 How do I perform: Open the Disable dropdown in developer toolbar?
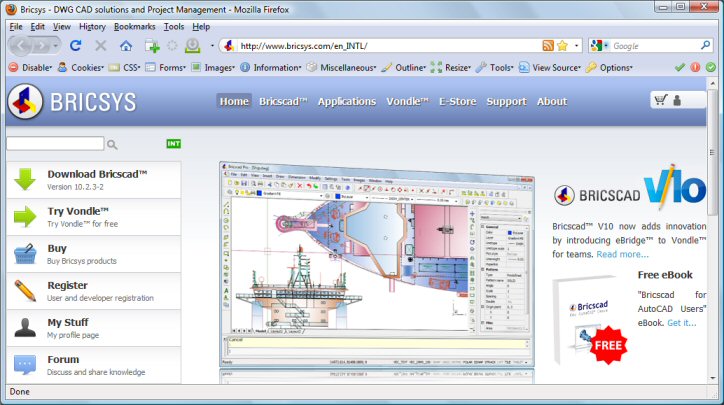click(30, 67)
